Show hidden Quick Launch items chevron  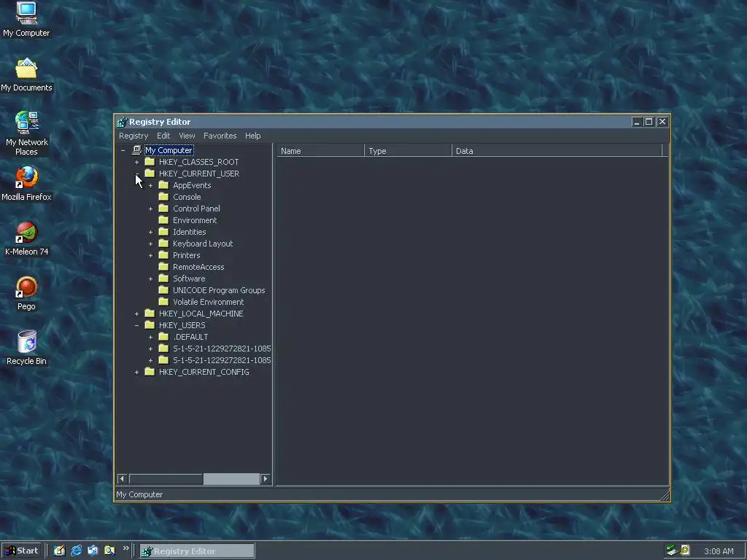125,548
